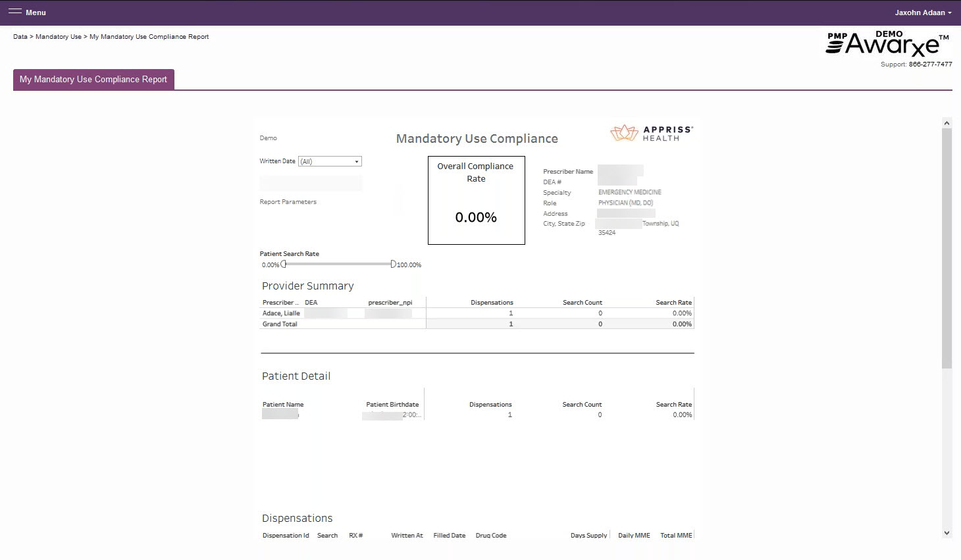Click the Overall Compliance Rate box
This screenshot has width=961, height=560.
tap(477, 200)
